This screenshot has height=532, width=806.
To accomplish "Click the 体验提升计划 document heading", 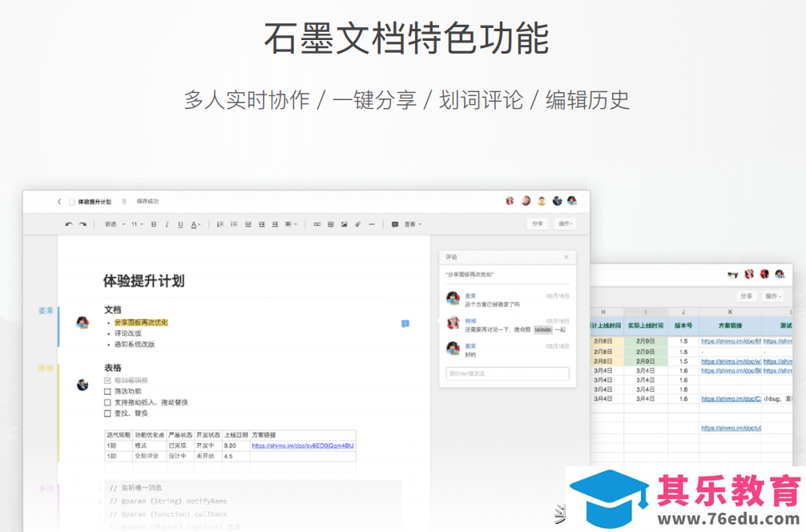I will coord(144,281).
